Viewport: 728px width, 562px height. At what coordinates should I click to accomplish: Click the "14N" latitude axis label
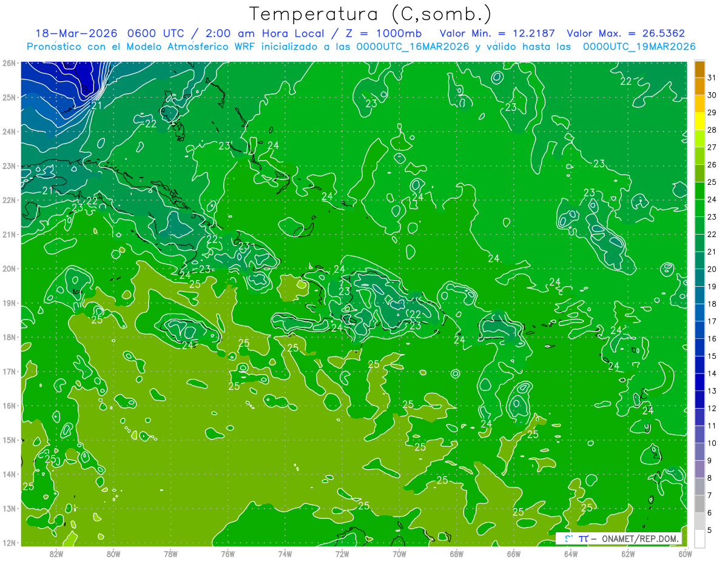(x=9, y=474)
